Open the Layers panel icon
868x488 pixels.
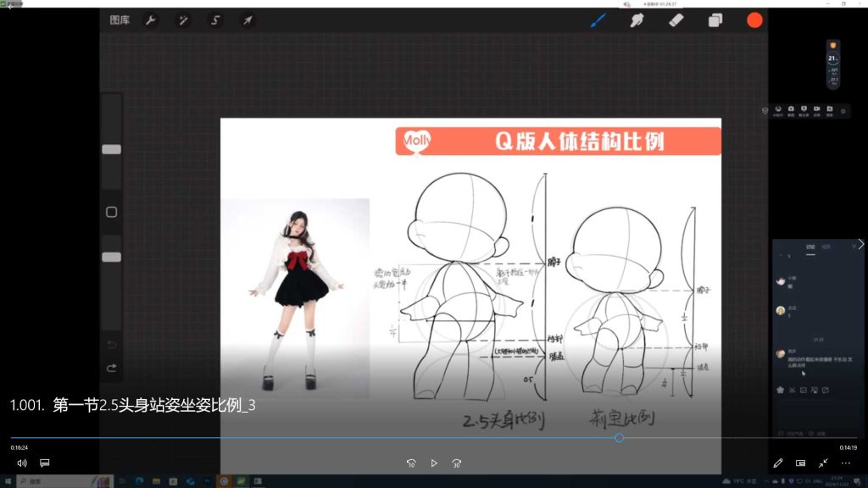coord(715,20)
